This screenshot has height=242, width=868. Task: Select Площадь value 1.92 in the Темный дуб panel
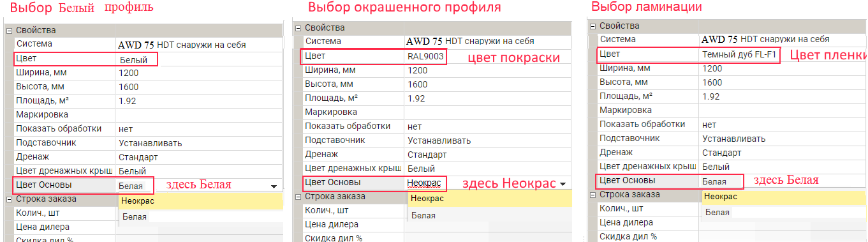pos(710,96)
